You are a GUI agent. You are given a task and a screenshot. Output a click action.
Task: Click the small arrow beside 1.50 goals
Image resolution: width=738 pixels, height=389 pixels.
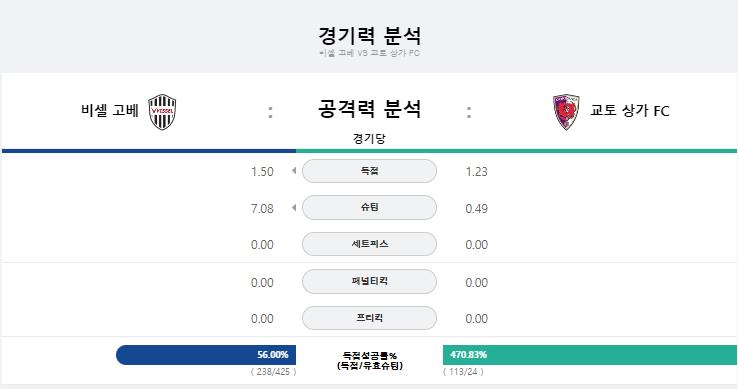(294, 170)
